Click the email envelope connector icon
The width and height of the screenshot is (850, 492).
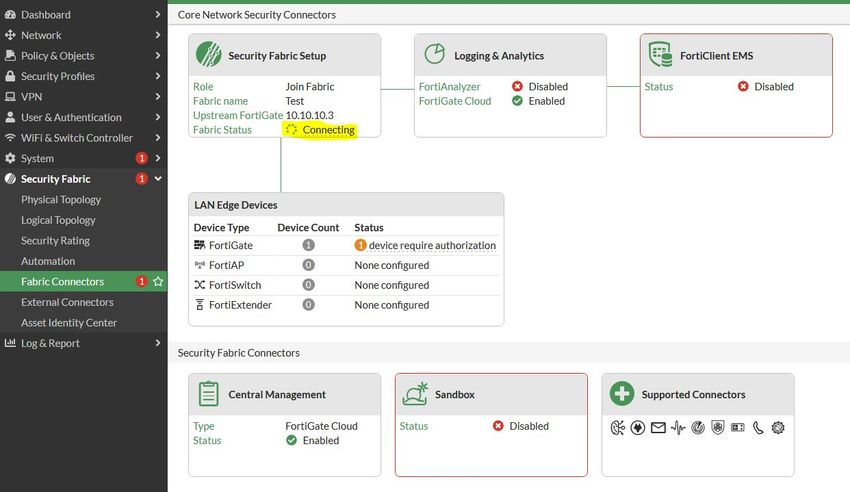pyautogui.click(x=658, y=428)
